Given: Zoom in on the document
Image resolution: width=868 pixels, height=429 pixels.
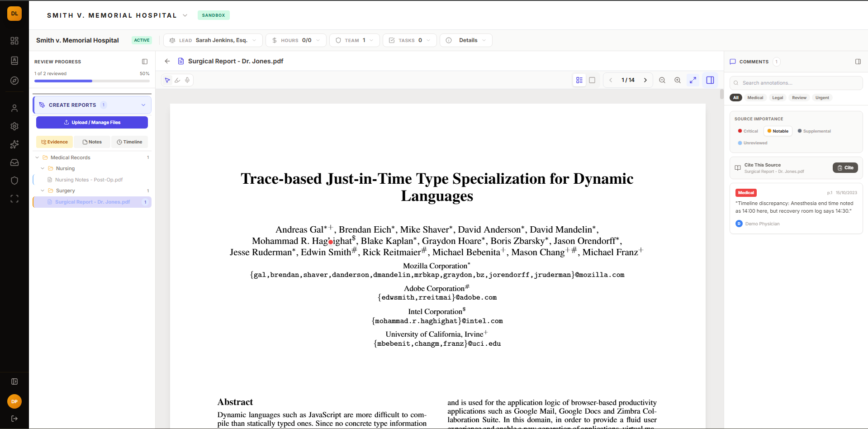Looking at the screenshot, I should click(x=678, y=80).
